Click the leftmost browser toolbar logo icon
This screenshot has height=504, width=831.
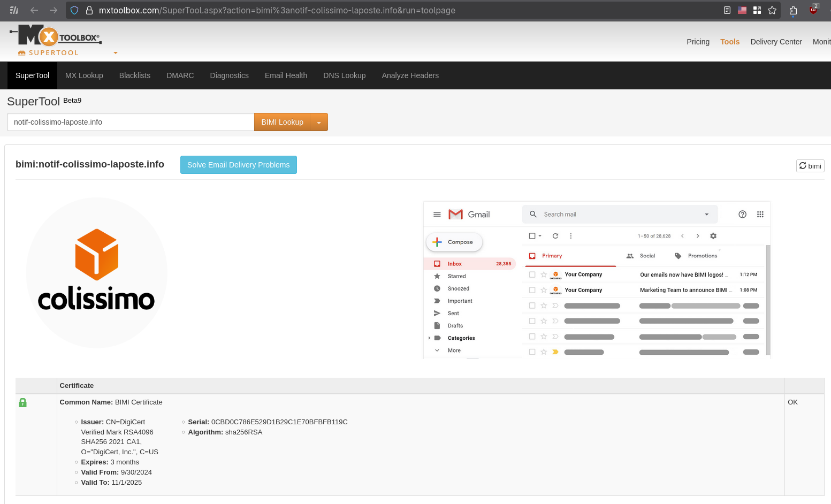tap(14, 10)
